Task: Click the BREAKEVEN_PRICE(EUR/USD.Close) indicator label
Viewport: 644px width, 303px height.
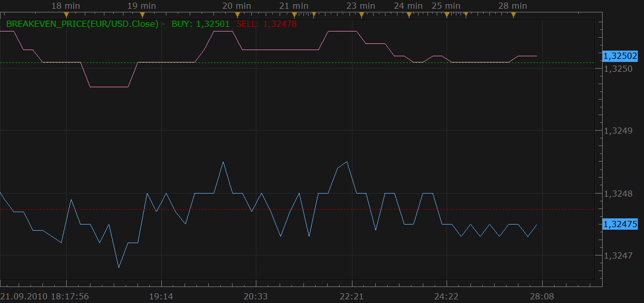Action: (x=82, y=24)
